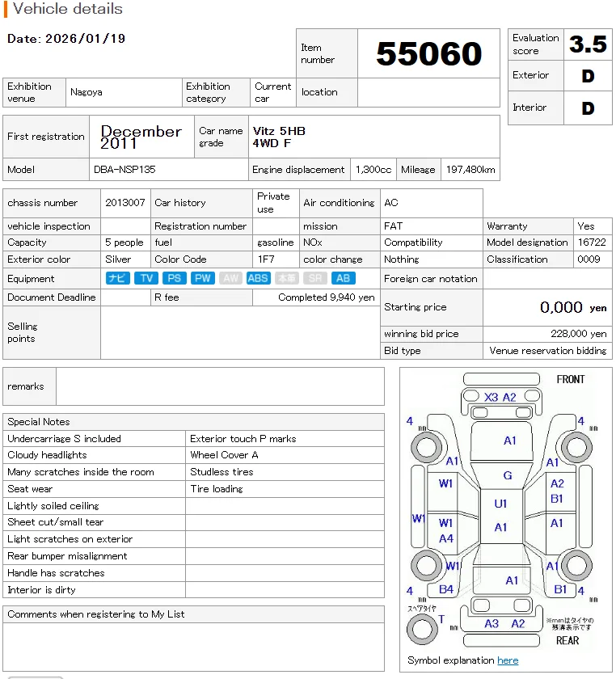Click the R fee 'Completed 9,940 yen'
Image resolution: width=616 pixels, height=679 pixels.
point(327,297)
